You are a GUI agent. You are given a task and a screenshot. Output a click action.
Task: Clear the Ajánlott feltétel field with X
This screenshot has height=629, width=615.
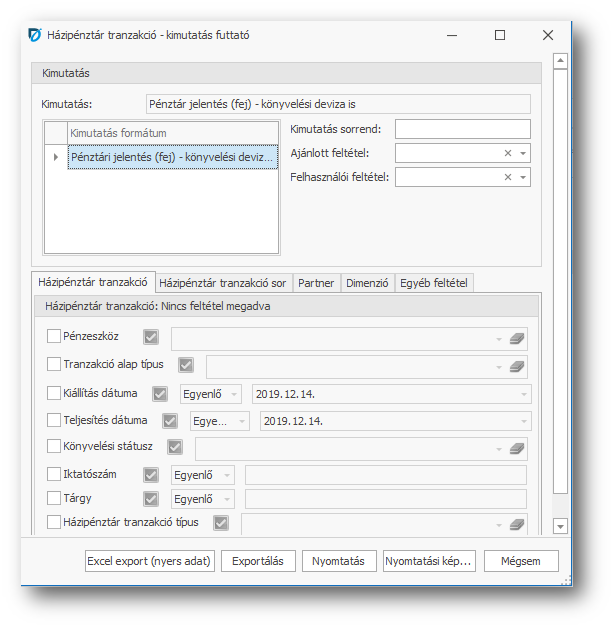click(x=508, y=153)
